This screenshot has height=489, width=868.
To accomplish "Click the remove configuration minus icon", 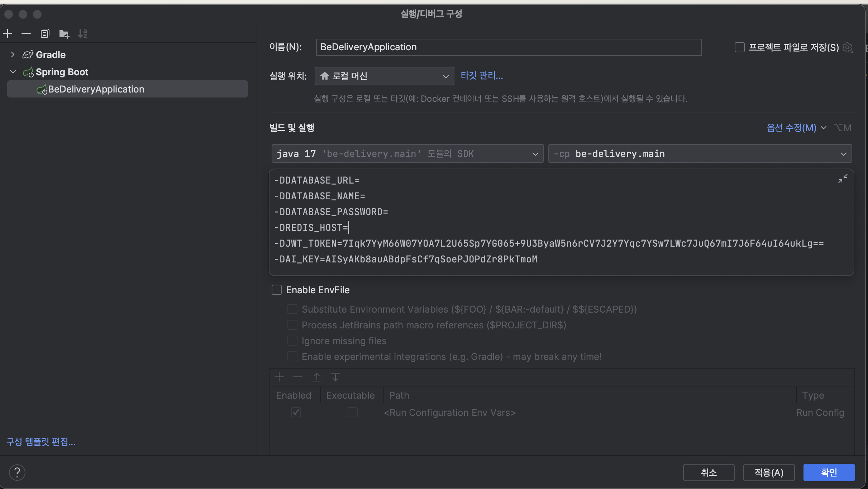I will (26, 34).
